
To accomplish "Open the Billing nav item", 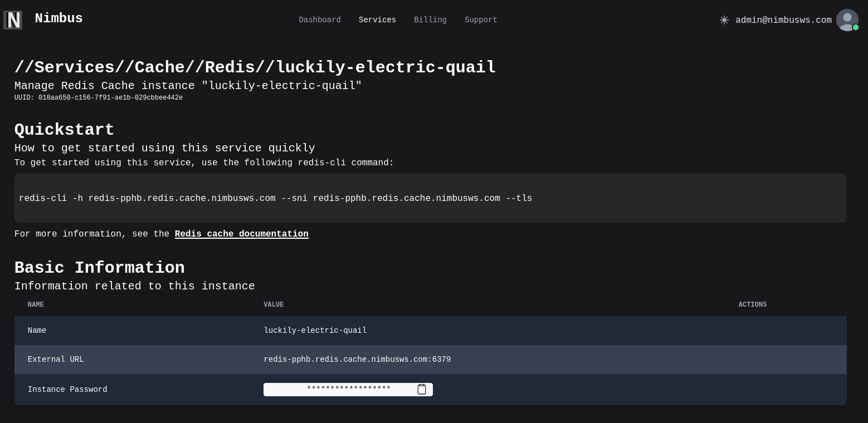I will [x=430, y=20].
